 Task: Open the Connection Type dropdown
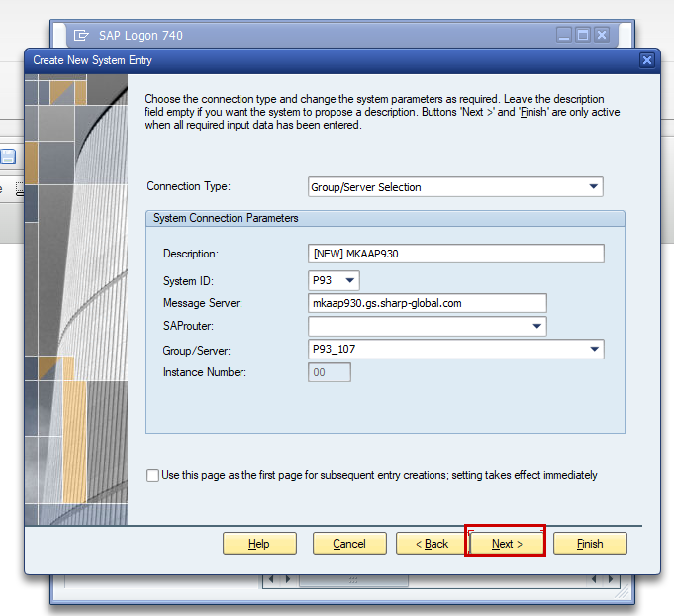[x=455, y=187]
